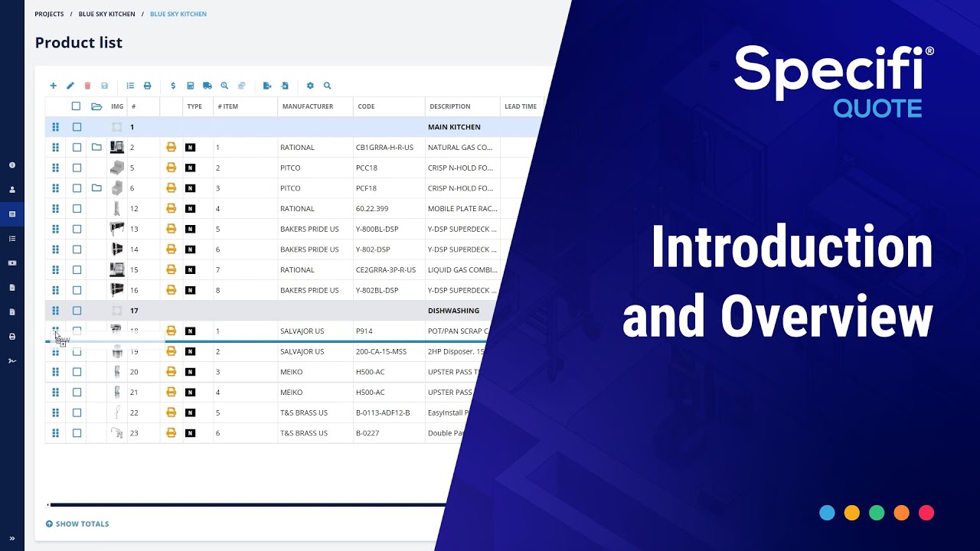Check the box for Y-800BL-DSP row

77,229
